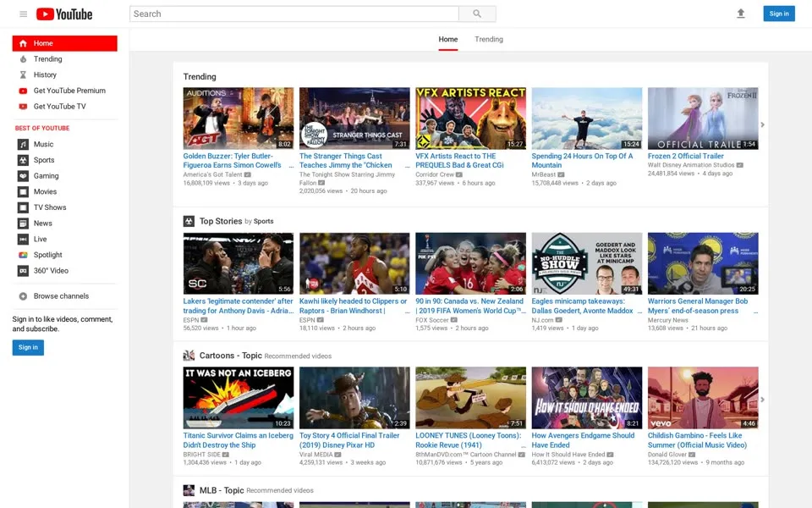Click the Get YouTube TV icon

pyautogui.click(x=23, y=107)
